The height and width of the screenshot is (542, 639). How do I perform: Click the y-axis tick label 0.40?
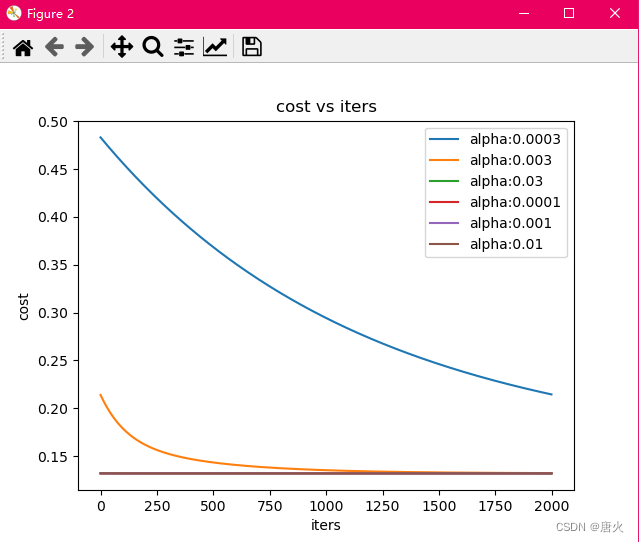click(53, 217)
